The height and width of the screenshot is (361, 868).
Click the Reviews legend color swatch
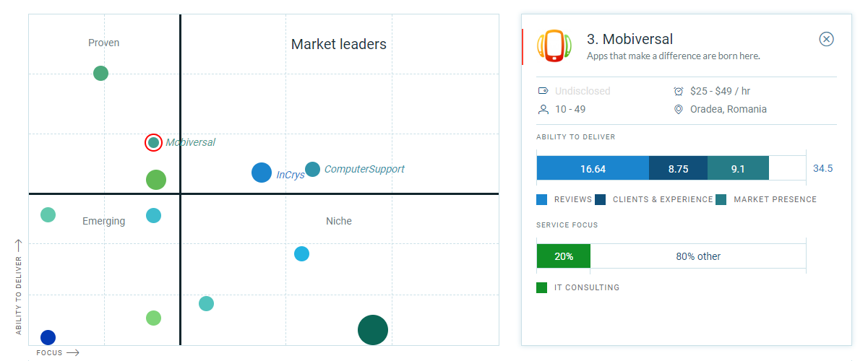(542, 199)
